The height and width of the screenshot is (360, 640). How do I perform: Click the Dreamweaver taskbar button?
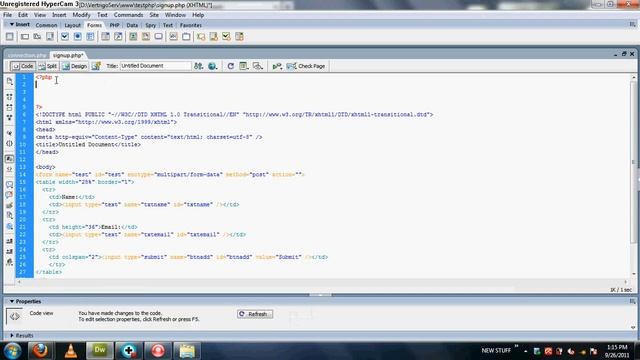[x=100, y=351]
